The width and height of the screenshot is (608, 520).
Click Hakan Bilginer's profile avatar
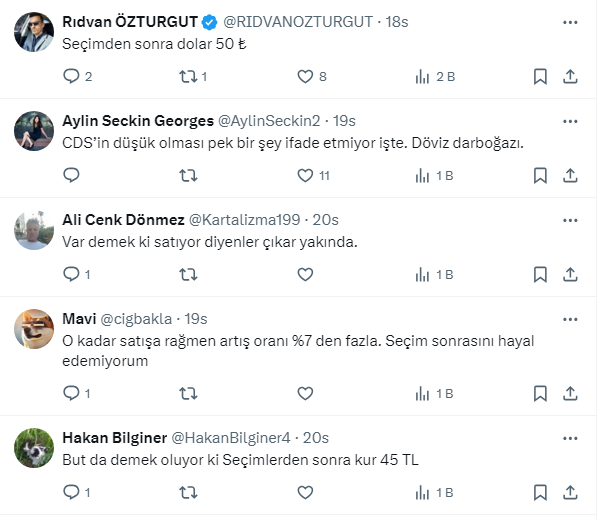click(x=34, y=448)
